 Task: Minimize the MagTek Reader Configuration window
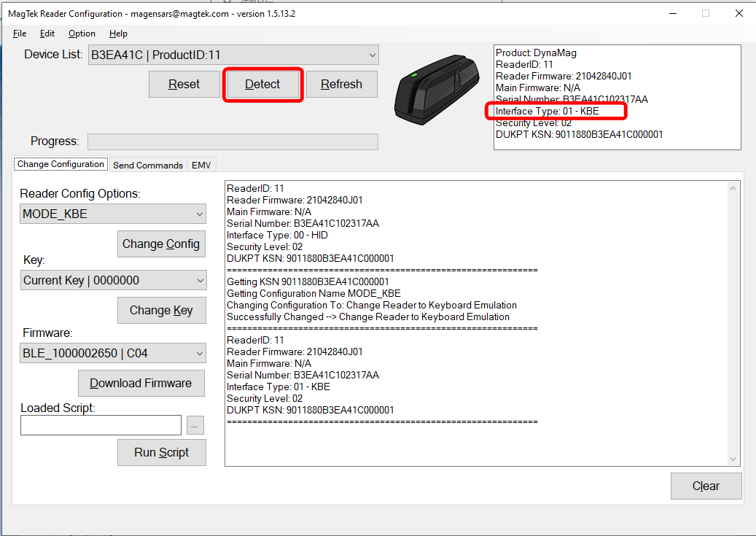(x=673, y=14)
